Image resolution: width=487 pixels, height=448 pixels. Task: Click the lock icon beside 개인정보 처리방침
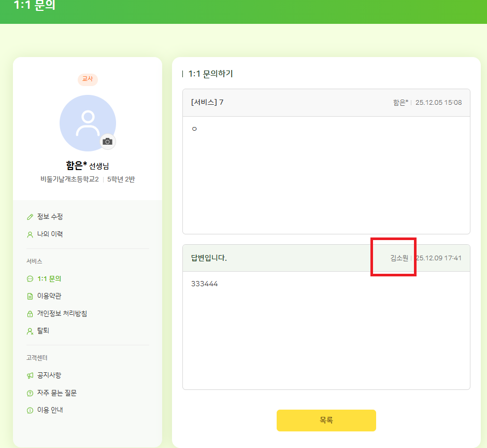click(x=30, y=314)
